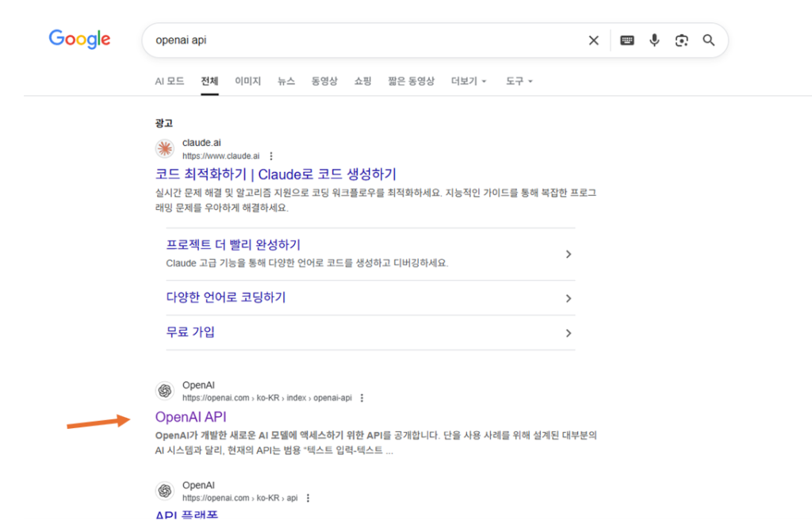
Task: Open three-dot menu beside claude.ai URL
Action: tap(271, 156)
